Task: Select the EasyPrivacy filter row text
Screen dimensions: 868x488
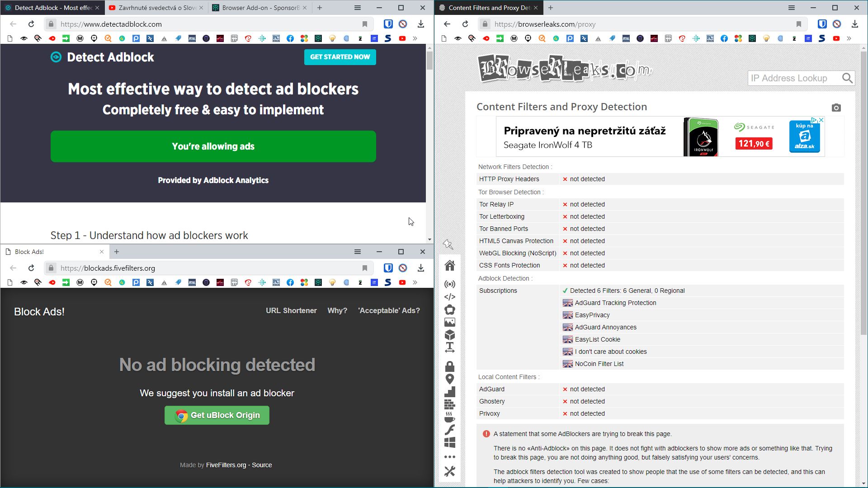Action: tap(592, 315)
